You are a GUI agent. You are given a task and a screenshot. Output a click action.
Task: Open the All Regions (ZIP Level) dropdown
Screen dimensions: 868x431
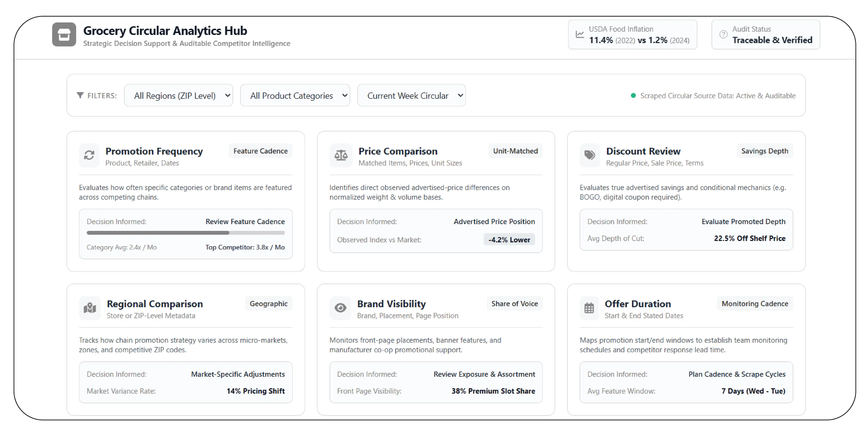click(x=179, y=95)
